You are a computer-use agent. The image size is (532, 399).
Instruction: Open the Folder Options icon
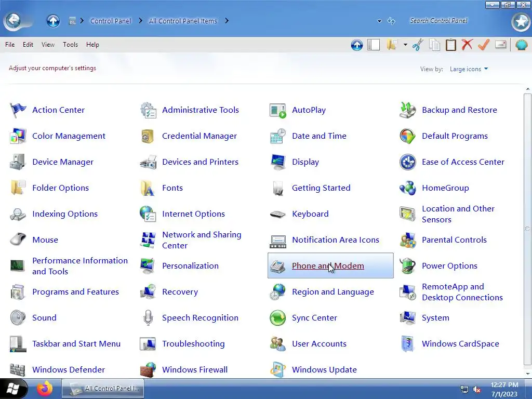18,188
